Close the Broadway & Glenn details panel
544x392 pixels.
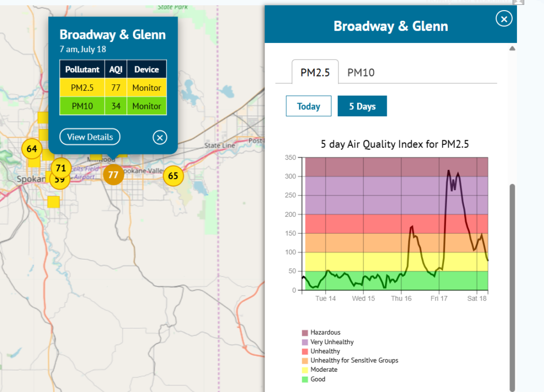tap(504, 19)
